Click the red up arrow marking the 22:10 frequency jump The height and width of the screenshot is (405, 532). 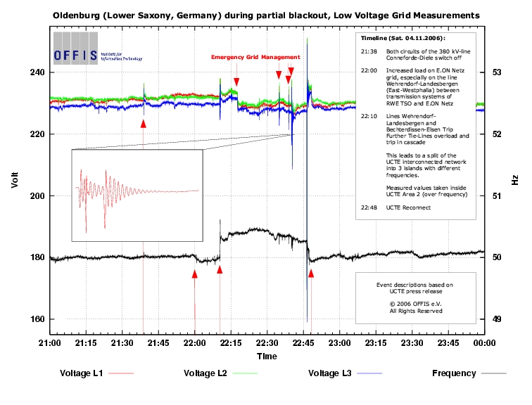220,269
